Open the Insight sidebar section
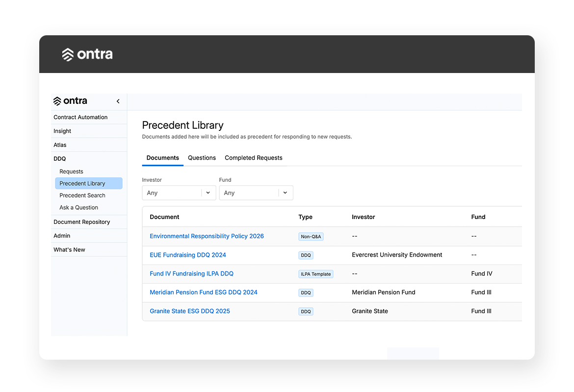 tap(62, 131)
